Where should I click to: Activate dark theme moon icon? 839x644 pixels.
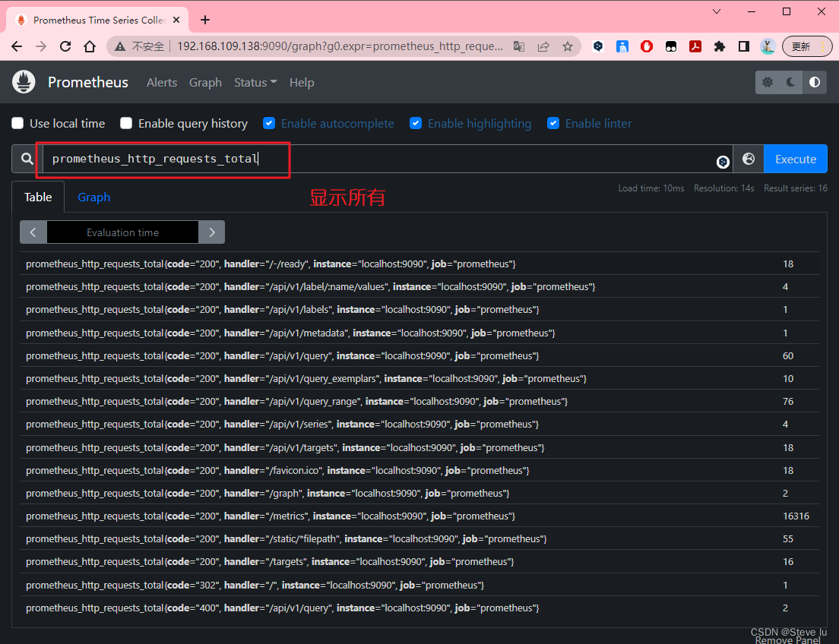pyautogui.click(x=791, y=82)
